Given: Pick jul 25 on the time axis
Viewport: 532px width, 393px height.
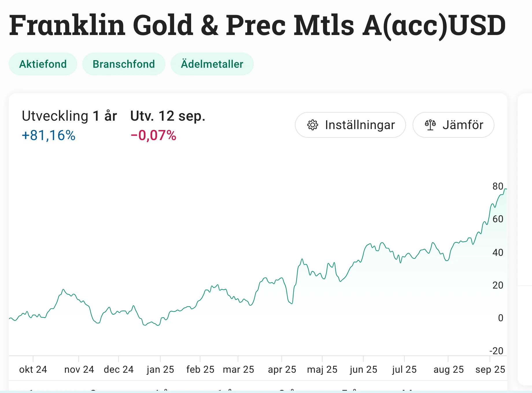Looking at the screenshot, I should coord(404,370).
